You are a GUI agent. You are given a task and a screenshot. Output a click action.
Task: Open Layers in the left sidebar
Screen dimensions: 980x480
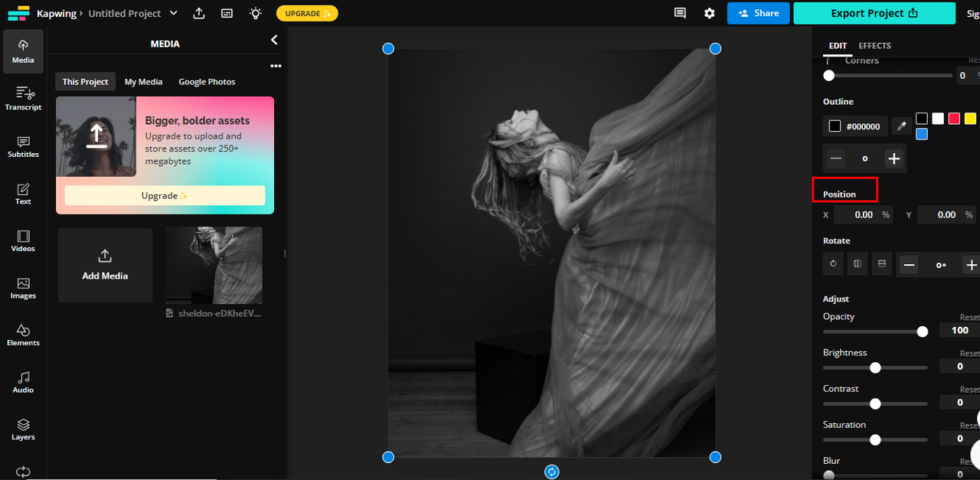23,429
